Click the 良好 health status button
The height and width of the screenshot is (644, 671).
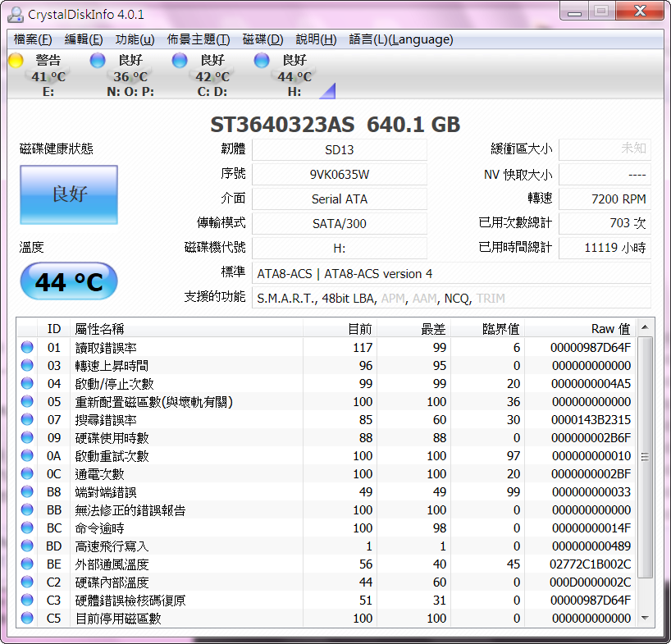(69, 194)
